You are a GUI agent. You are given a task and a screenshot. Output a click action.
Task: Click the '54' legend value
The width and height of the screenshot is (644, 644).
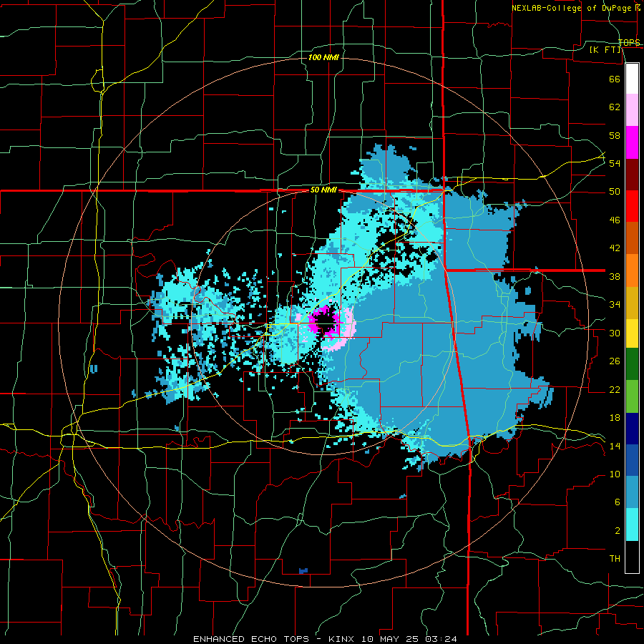pyautogui.click(x=615, y=163)
